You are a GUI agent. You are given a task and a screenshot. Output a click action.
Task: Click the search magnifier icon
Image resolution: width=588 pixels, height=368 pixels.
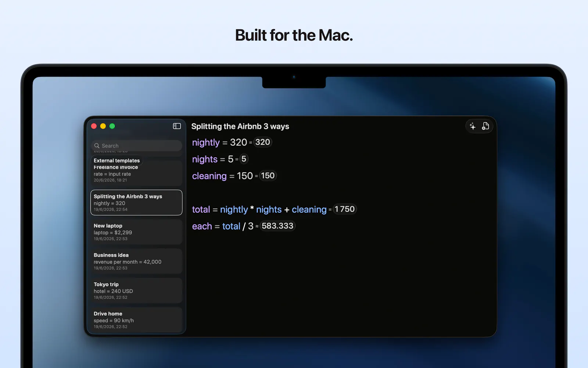coord(97,146)
